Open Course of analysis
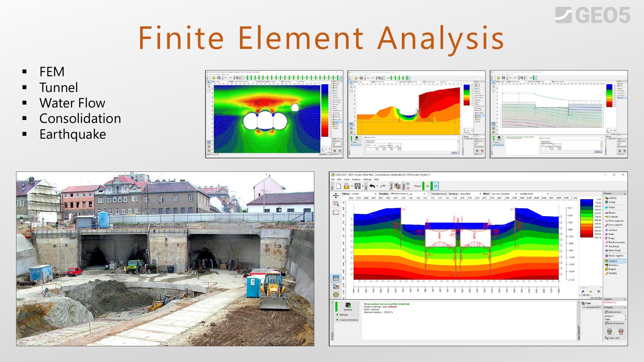 [347, 320]
